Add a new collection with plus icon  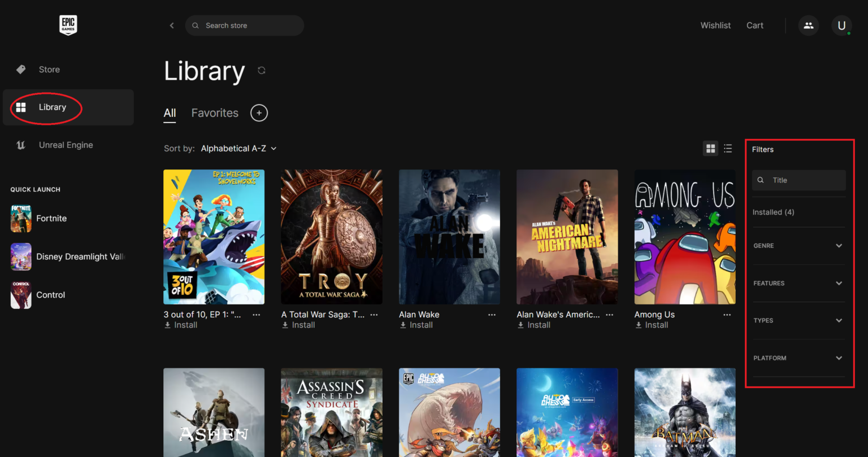tap(259, 113)
